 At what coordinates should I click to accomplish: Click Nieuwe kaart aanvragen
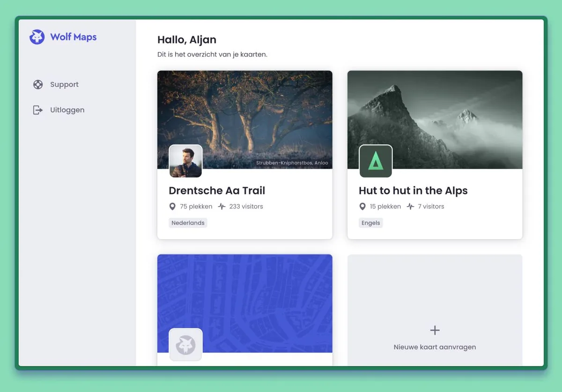click(435, 347)
